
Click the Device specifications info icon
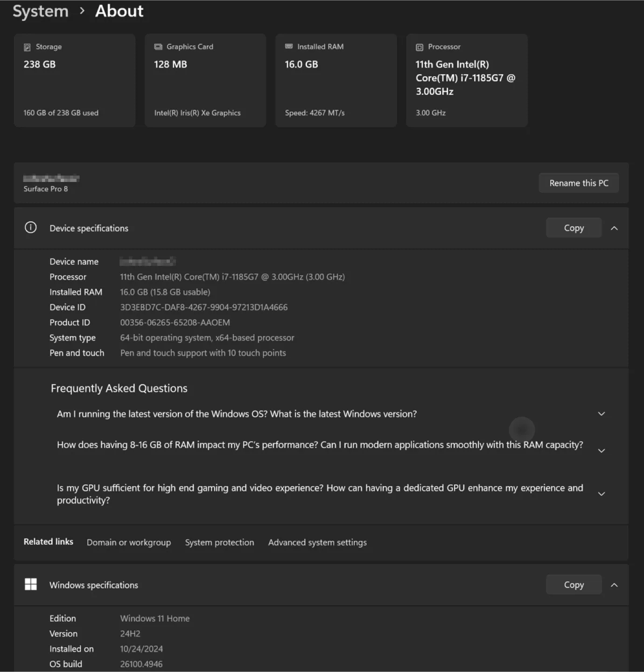pos(30,228)
